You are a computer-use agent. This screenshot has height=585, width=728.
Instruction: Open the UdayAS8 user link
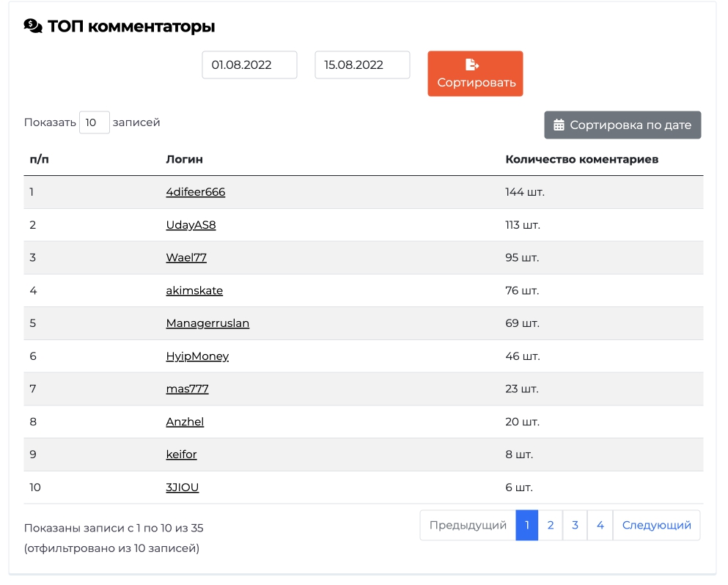coord(191,225)
